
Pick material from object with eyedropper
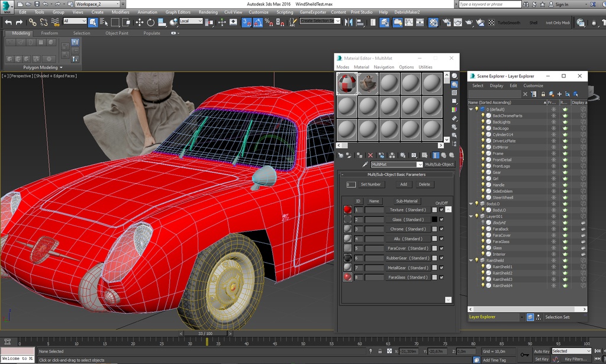[365, 165]
